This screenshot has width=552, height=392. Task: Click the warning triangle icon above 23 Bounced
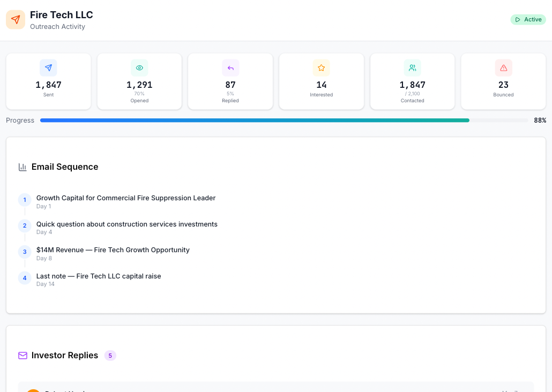[x=503, y=67]
